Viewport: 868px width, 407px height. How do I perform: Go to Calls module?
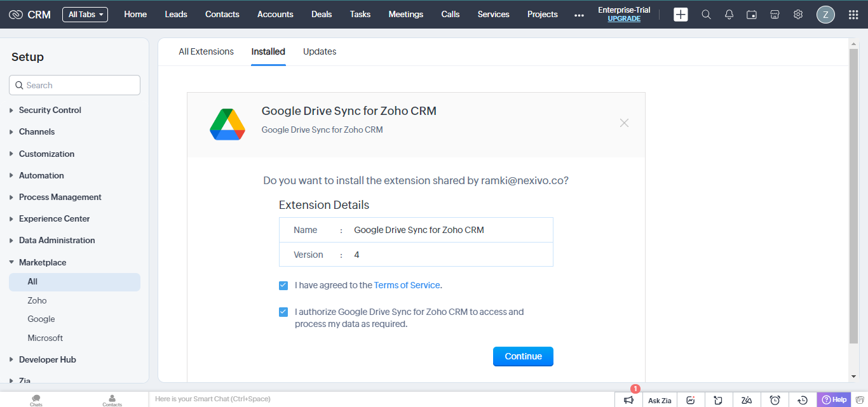coord(451,15)
